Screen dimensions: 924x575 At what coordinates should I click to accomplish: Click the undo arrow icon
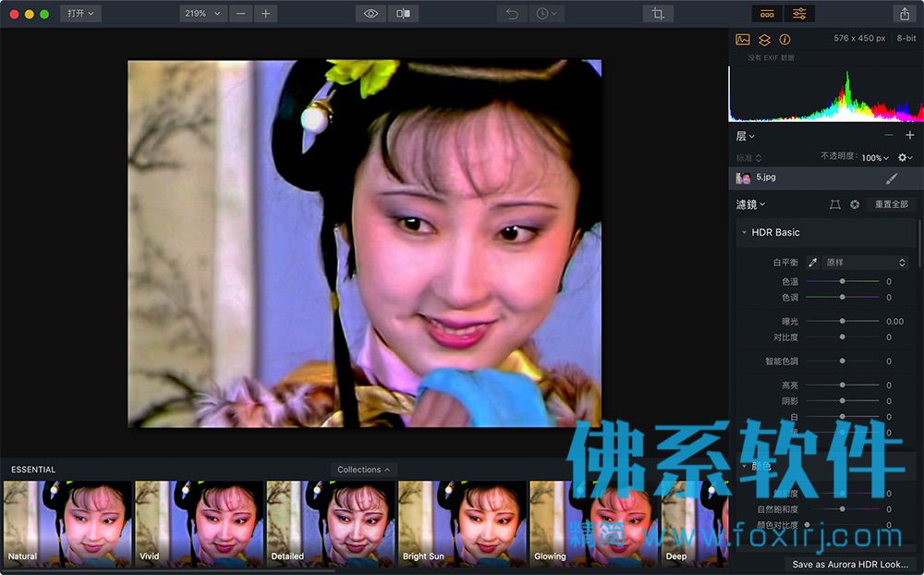coord(512,14)
